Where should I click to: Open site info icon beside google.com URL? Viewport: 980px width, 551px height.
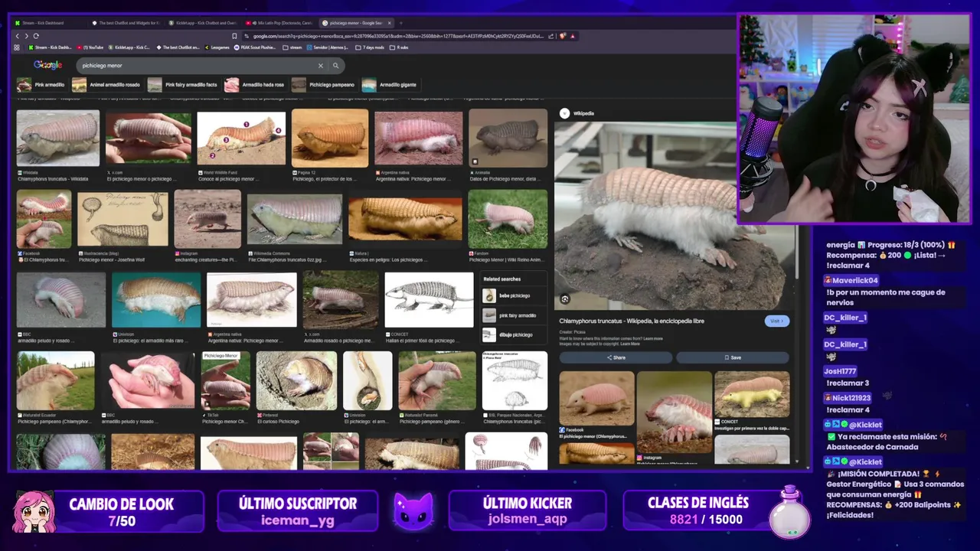(x=247, y=36)
